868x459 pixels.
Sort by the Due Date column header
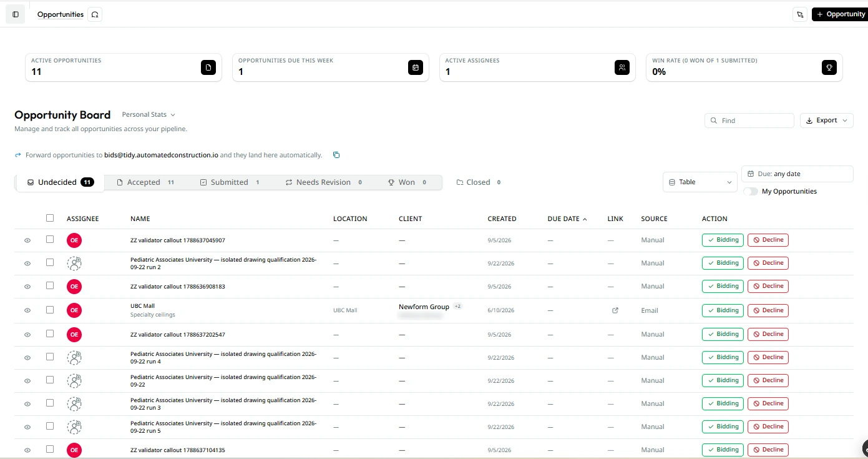[x=567, y=219]
